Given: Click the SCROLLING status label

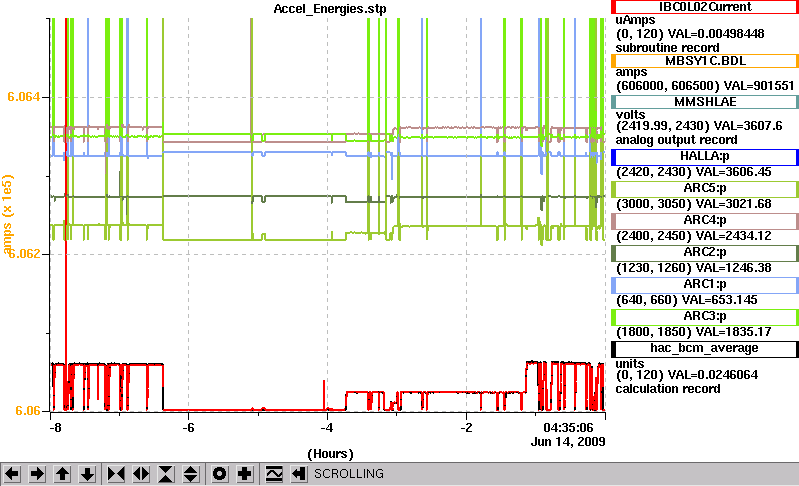Looking at the screenshot, I should point(349,474).
